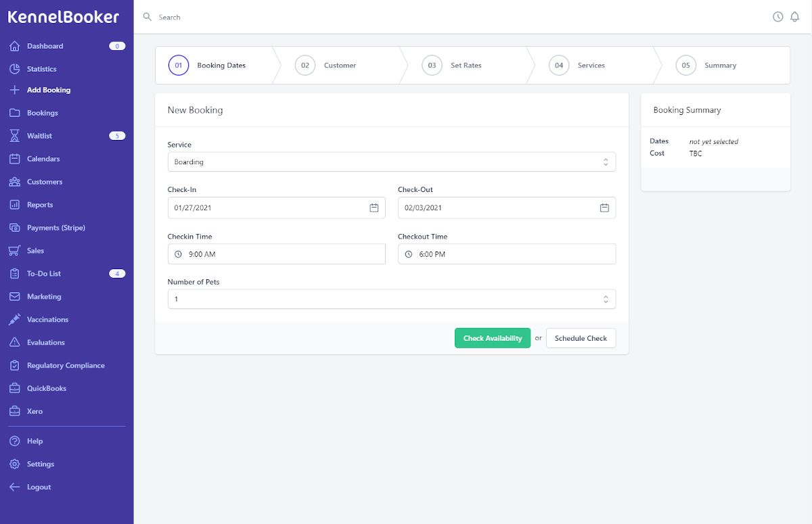812x524 pixels.
Task: Go to step 01 Booking Dates
Action: tap(214, 66)
